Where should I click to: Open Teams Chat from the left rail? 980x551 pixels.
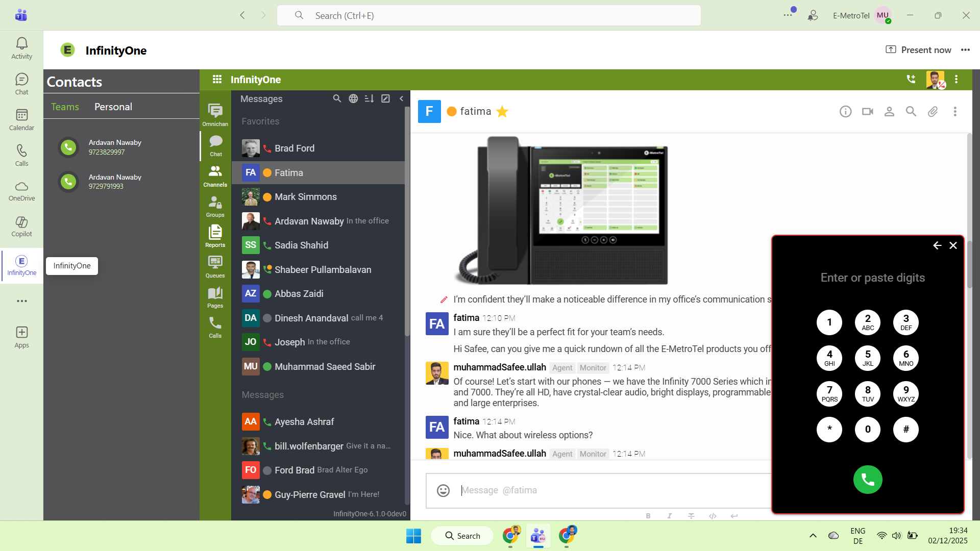[x=21, y=84]
